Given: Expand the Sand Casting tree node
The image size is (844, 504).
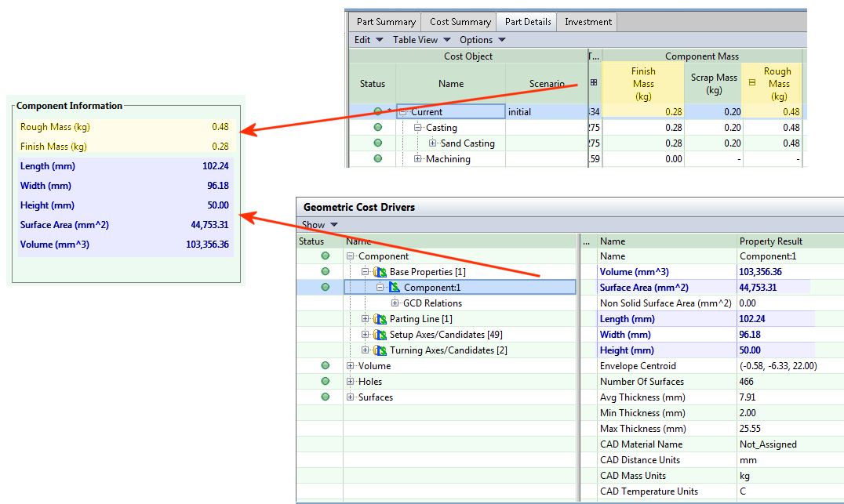Looking at the screenshot, I should (432, 143).
